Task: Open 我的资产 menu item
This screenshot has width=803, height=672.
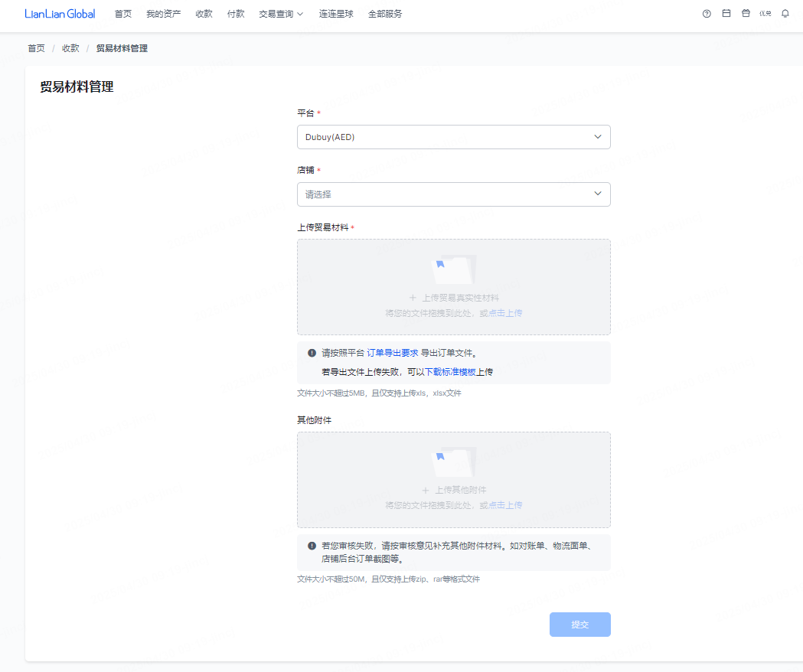Action: (x=163, y=14)
